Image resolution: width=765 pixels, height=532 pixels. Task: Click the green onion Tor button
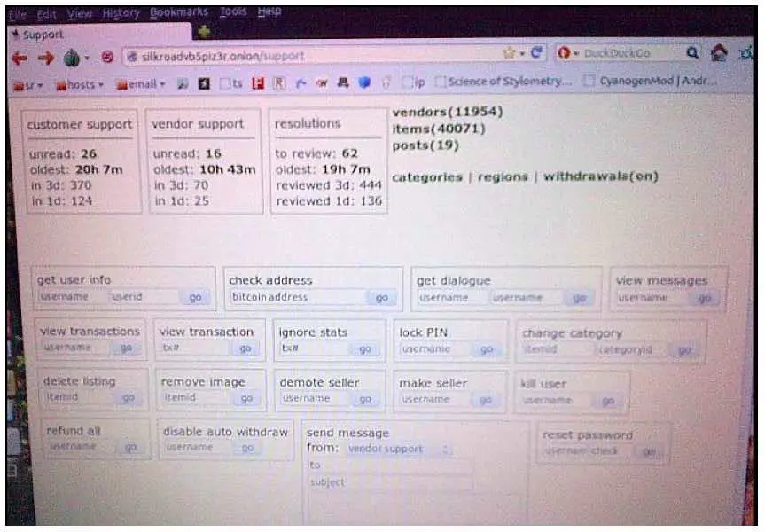[x=72, y=58]
